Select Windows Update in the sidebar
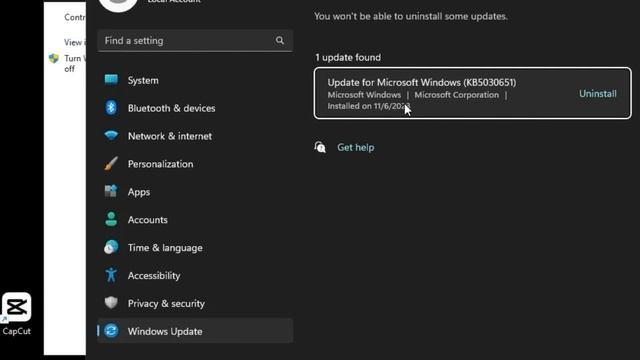640x360 pixels. coord(195,331)
